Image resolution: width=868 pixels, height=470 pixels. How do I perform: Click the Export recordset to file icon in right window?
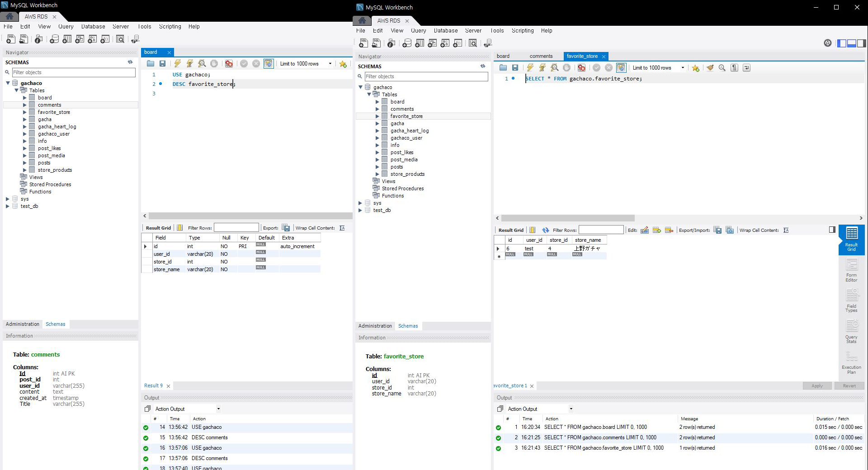coord(717,230)
